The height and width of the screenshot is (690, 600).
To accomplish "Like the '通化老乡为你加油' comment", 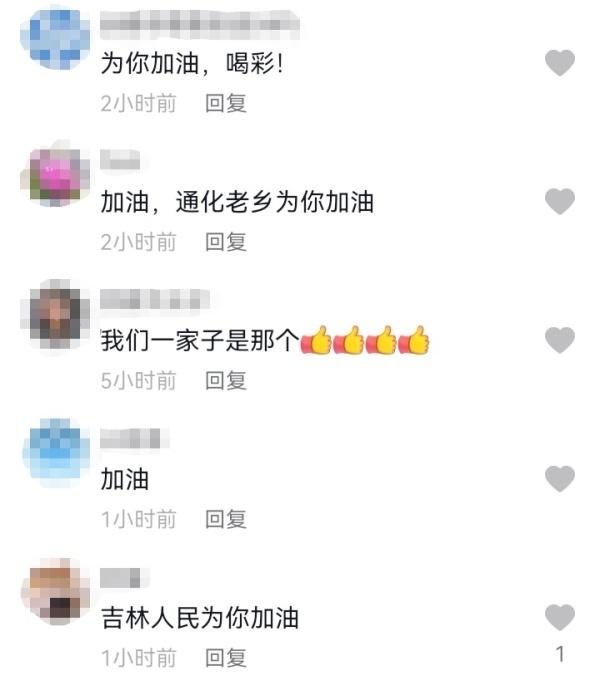I will [x=560, y=202].
